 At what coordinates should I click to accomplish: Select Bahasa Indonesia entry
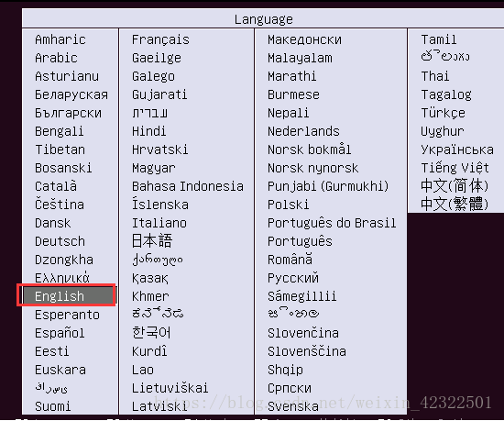188,186
